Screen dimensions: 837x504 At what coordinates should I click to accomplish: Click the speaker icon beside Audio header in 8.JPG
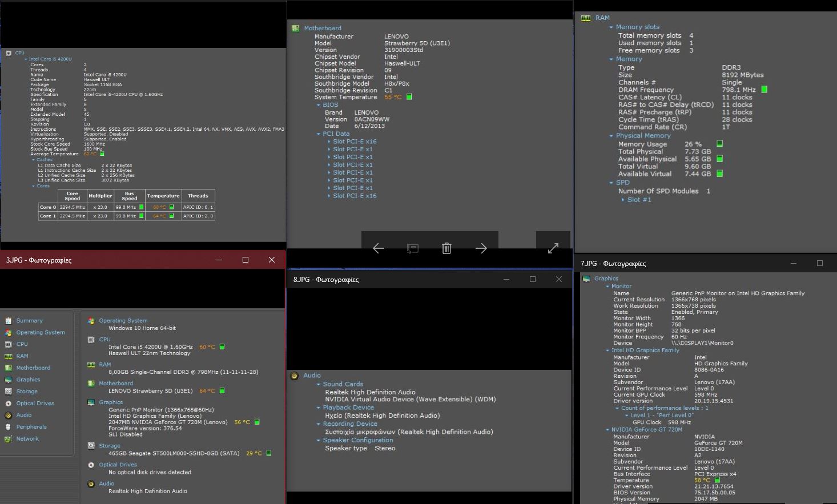click(295, 376)
